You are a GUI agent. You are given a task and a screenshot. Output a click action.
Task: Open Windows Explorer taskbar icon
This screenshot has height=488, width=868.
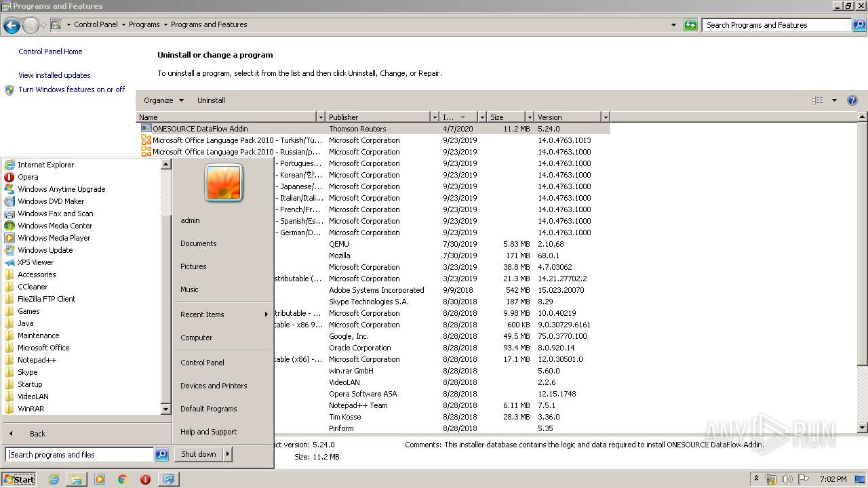(77, 479)
